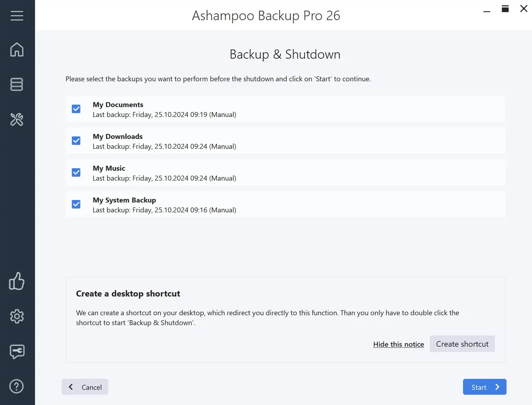Viewport: 532px width, 405px height.
Task: Uncheck the My Documents backup
Action: 76,109
